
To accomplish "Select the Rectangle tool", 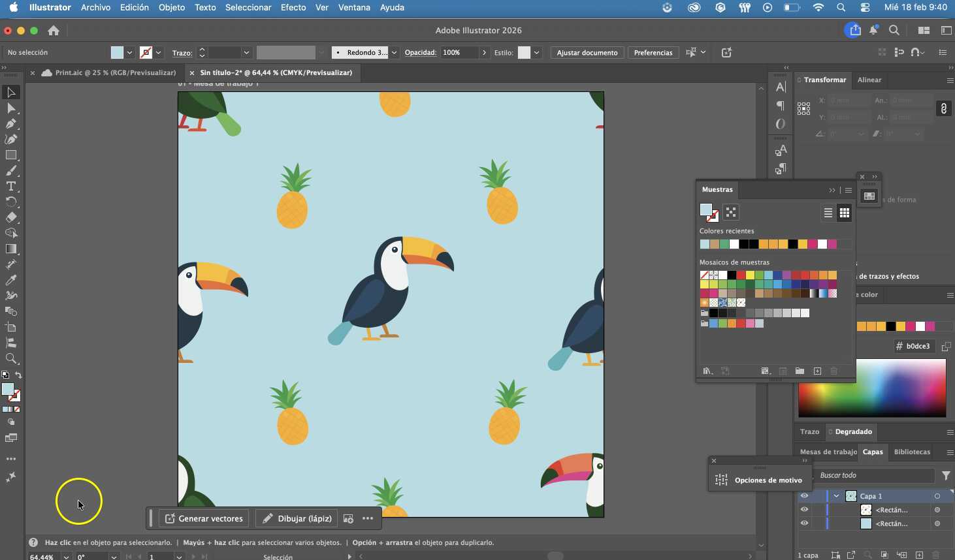I will (x=11, y=155).
